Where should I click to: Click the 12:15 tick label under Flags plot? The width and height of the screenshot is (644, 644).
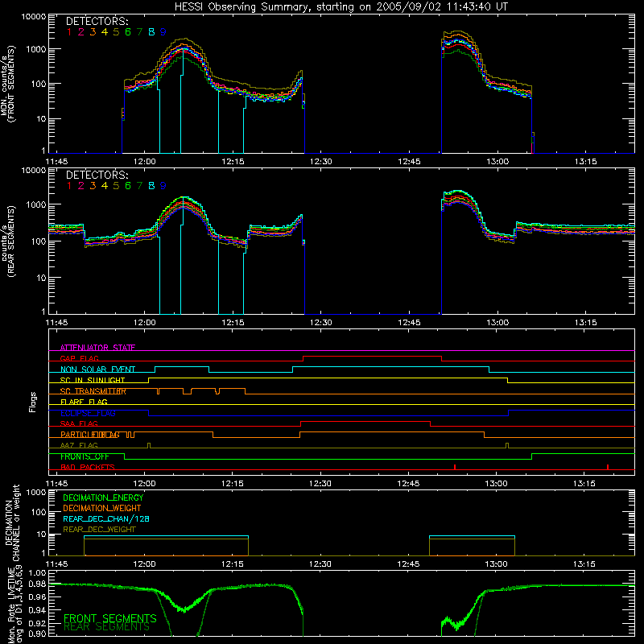pos(232,484)
